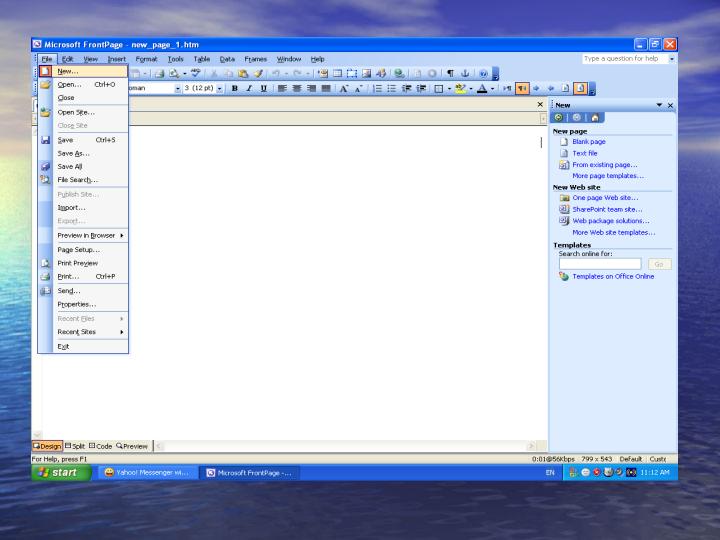This screenshot has height=540, width=720.
Task: Select Save As... menu entry
Action: point(83,153)
